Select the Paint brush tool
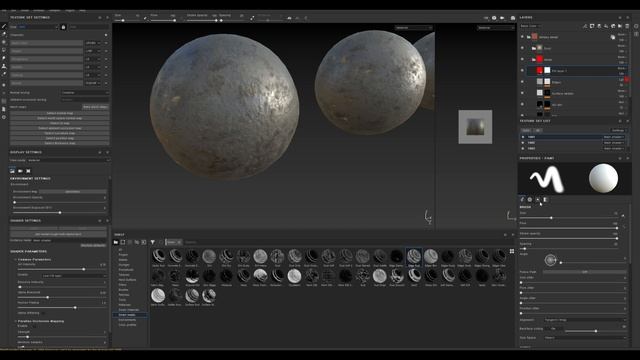The image size is (640, 360). pos(4,26)
